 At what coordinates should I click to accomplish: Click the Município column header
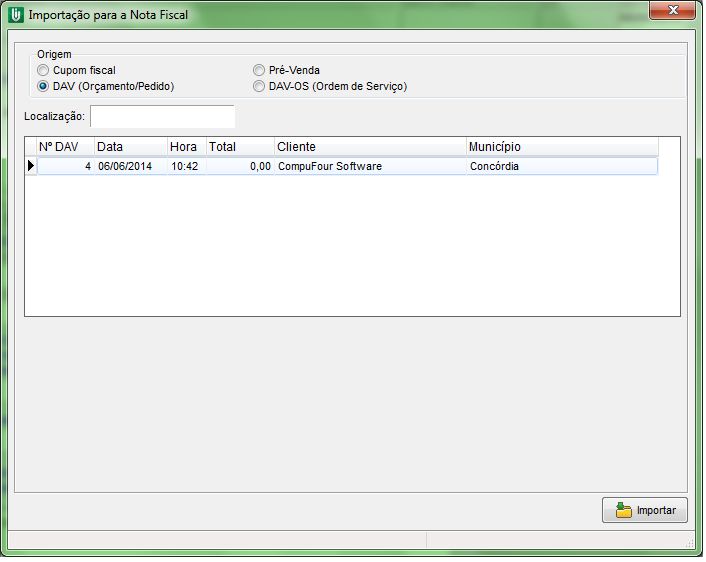[561, 147]
